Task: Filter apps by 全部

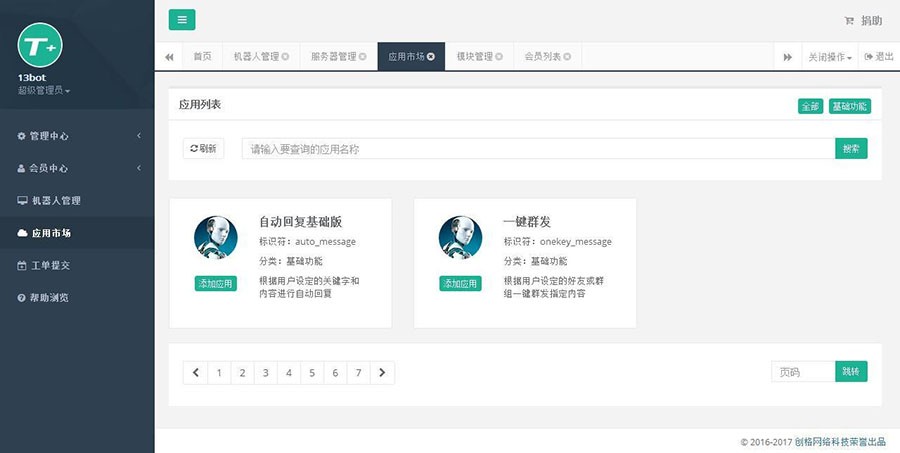Action: [810, 106]
